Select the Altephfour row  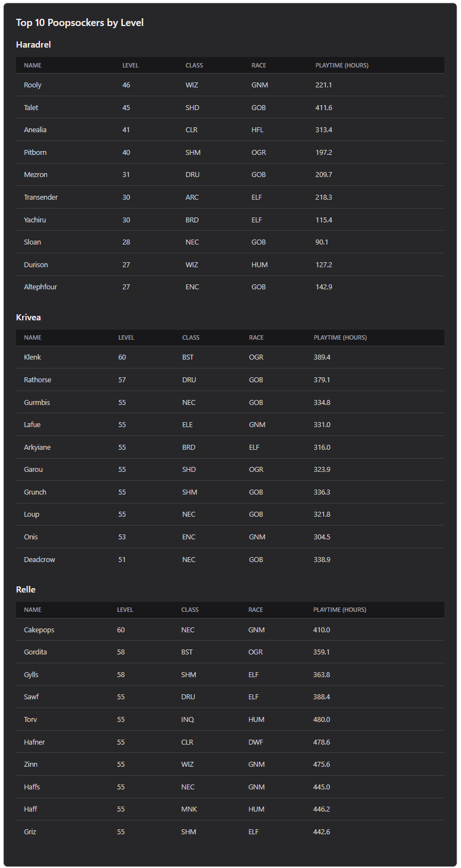(x=230, y=287)
